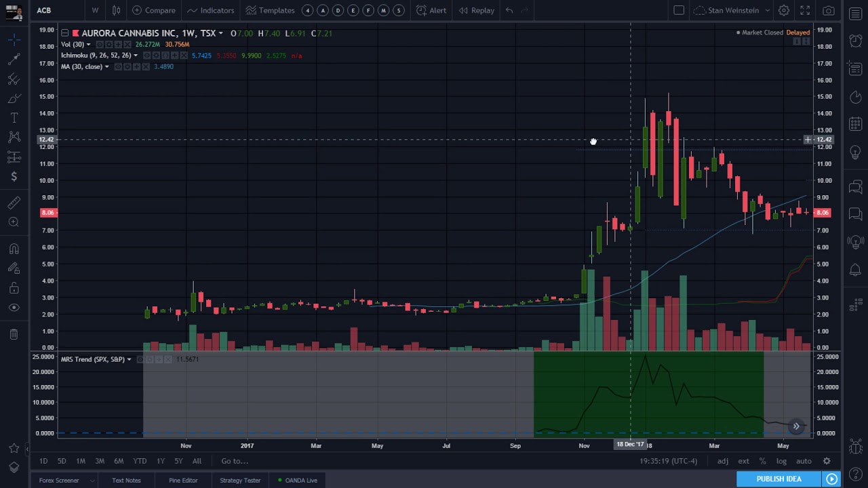Image resolution: width=868 pixels, height=488 pixels.
Task: Toggle magnet mode
Action: 14,249
